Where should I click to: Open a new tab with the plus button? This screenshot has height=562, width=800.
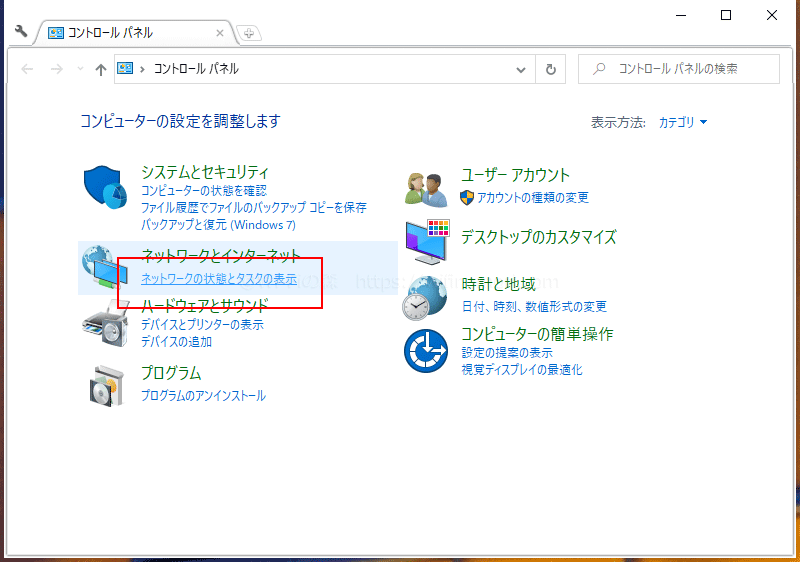pos(249,33)
